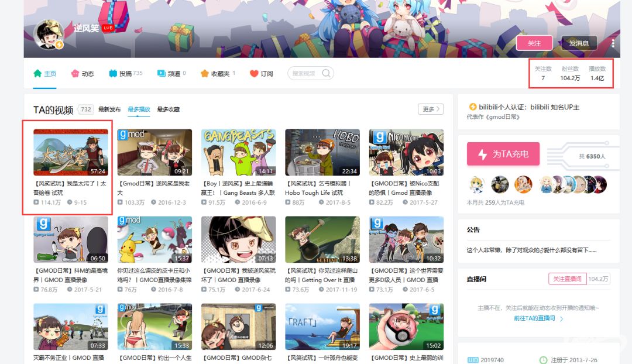Open the RAFT video thumbnail

(x=322, y=327)
